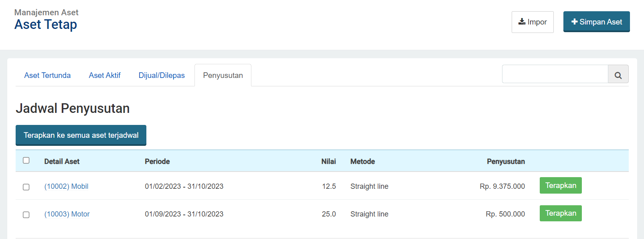This screenshot has height=239, width=644.
Task: Open the Aset Aktif tab
Action: tap(105, 76)
